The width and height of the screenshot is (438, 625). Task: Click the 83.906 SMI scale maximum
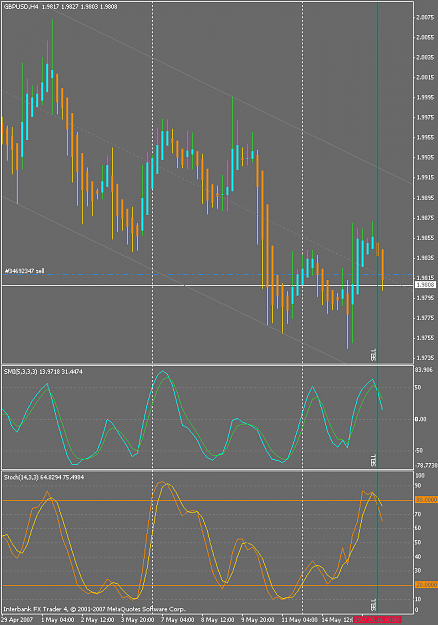424,370
